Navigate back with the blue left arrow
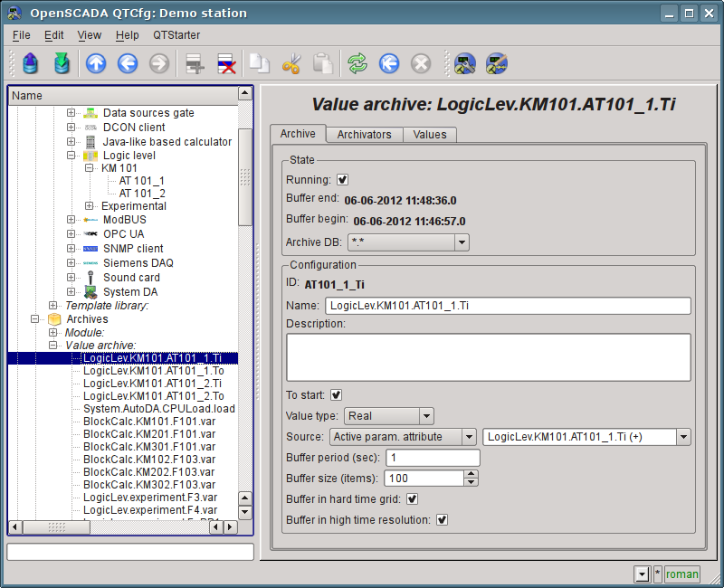 tap(127, 63)
